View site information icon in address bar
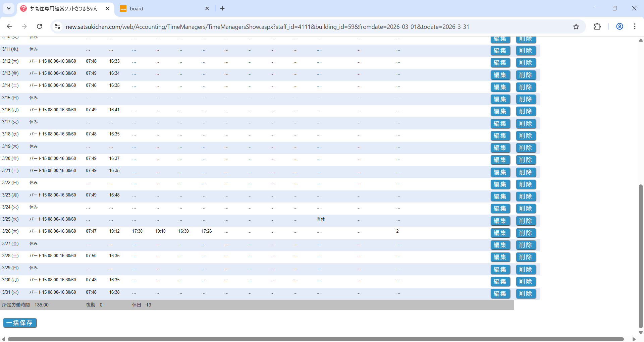This screenshot has width=644, height=342. point(57,26)
